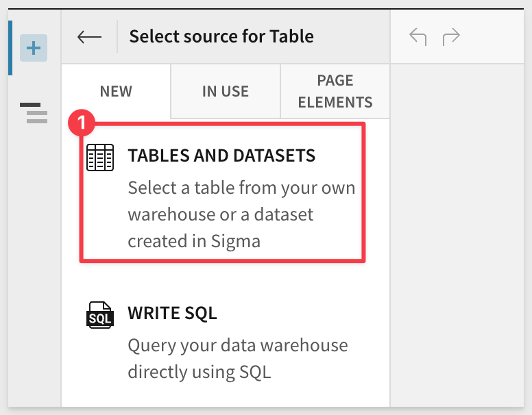Open the outline list icon in sidebar
Viewport: 532px width, 415px height.
pos(34,113)
